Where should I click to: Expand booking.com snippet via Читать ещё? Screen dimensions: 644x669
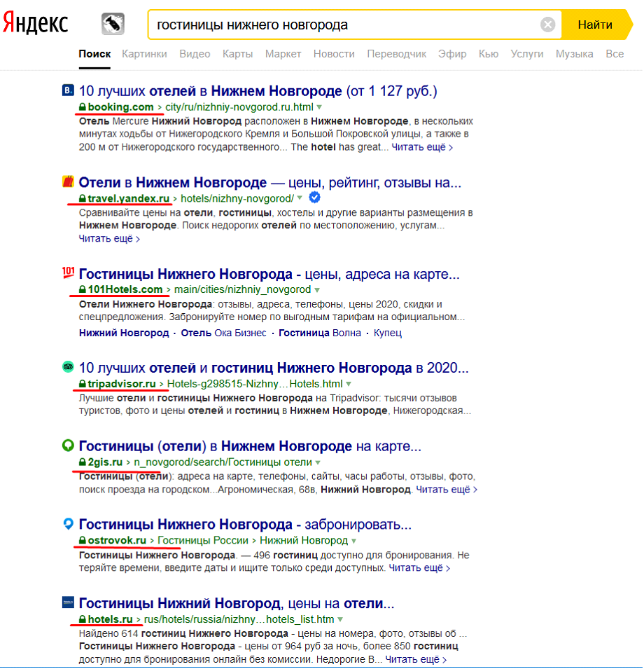pos(422,147)
